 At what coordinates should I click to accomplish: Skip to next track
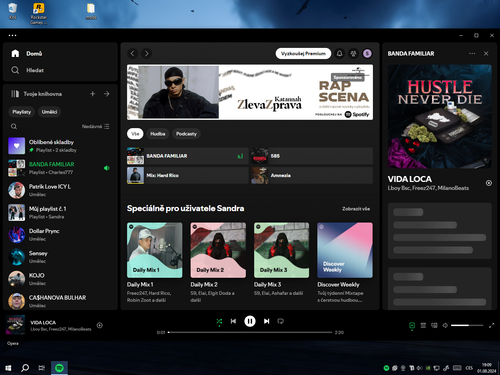[x=266, y=321]
